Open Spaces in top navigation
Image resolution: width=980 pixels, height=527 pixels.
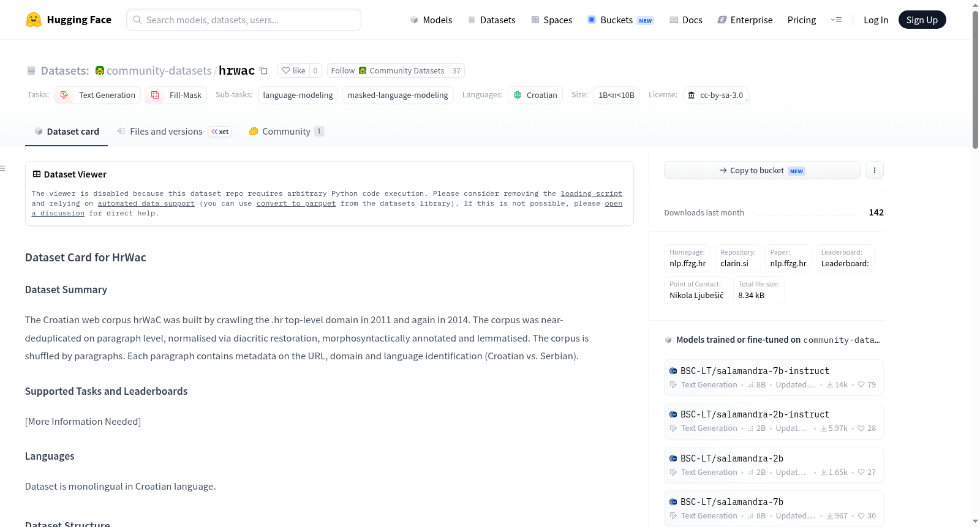[x=552, y=20]
